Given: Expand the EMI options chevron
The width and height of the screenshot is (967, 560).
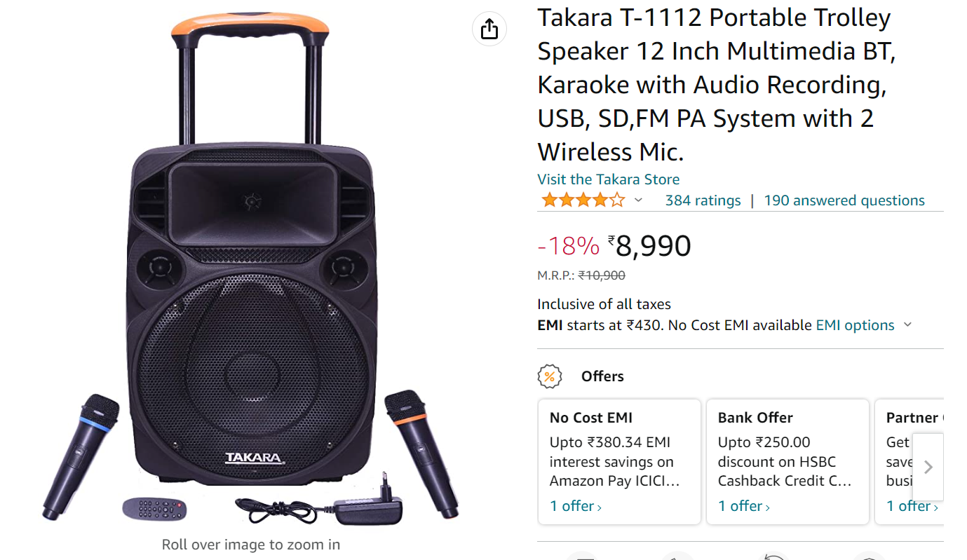Looking at the screenshot, I should [x=907, y=325].
